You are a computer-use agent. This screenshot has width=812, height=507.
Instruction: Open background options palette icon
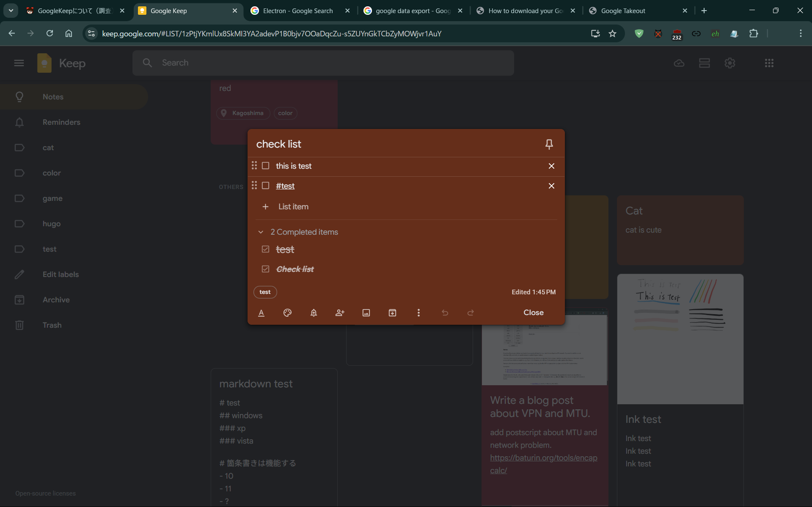point(287,312)
